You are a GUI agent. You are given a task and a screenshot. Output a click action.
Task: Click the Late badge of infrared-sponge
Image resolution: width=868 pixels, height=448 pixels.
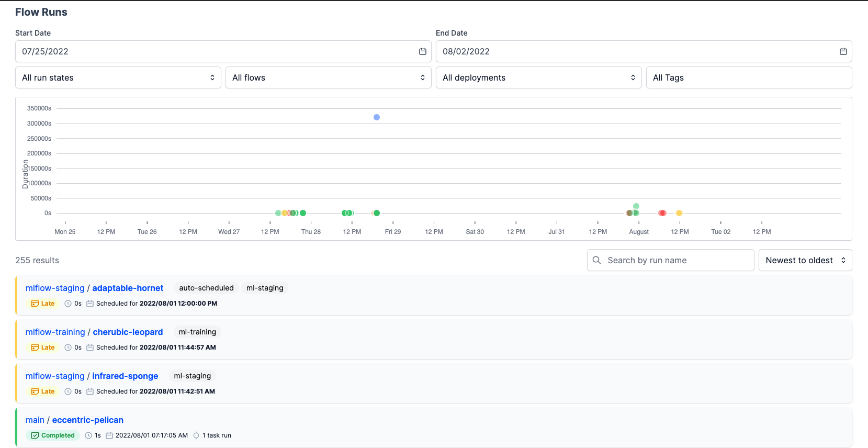[x=42, y=391]
